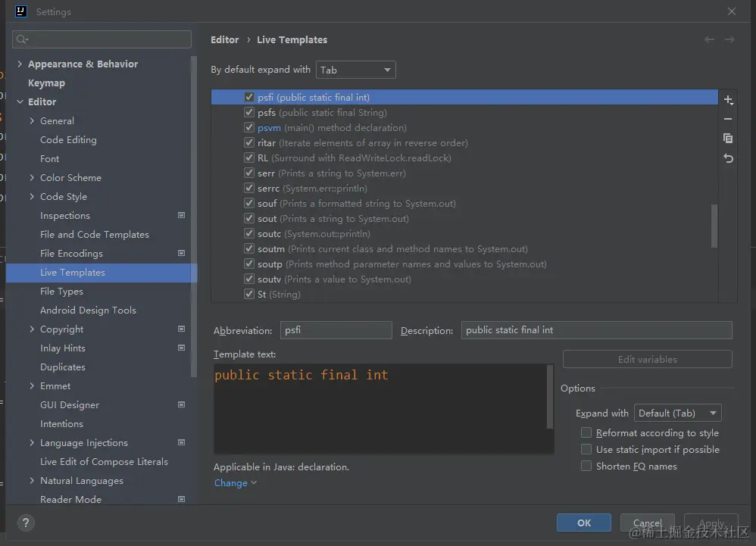756x546 pixels.
Task: Enable Reformat according to style
Action: (x=586, y=432)
